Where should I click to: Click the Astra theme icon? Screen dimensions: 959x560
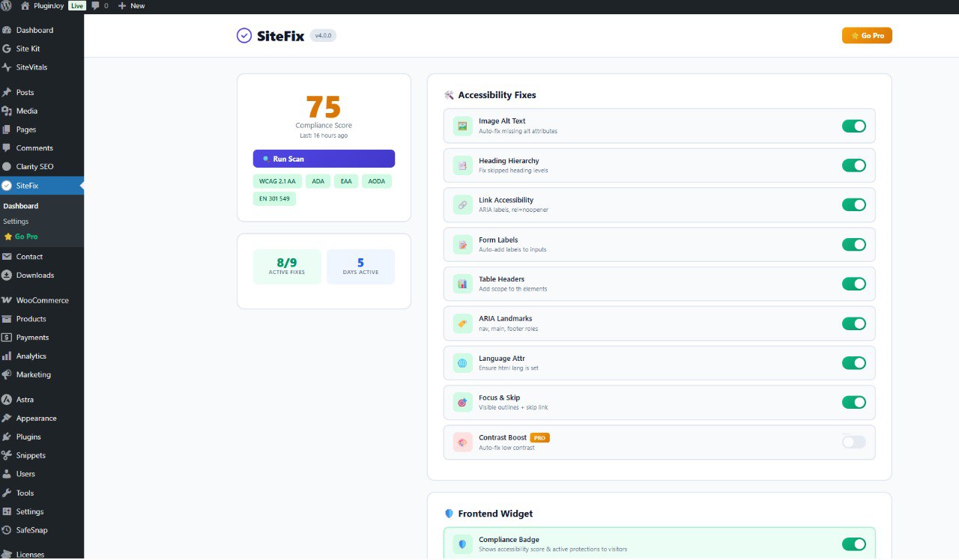tap(7, 400)
